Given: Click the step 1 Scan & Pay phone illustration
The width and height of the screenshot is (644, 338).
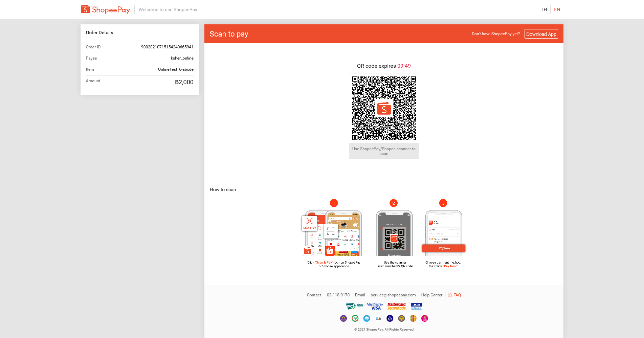Looking at the screenshot, I should (332, 233).
